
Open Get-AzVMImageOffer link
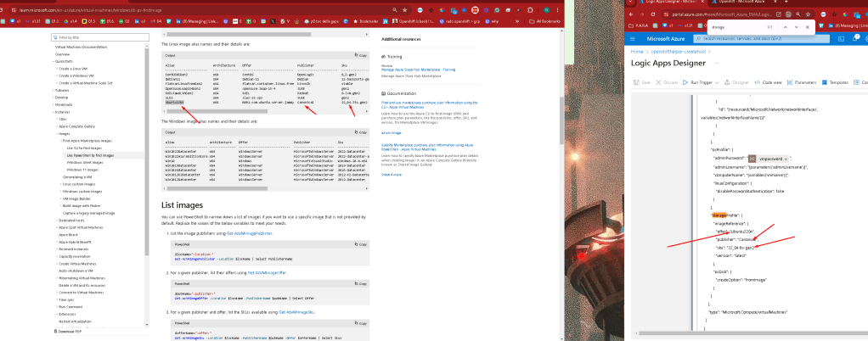tap(267, 273)
